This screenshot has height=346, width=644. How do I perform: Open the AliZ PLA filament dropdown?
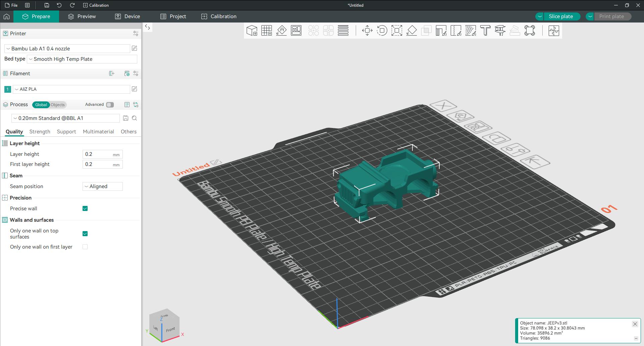[71, 89]
